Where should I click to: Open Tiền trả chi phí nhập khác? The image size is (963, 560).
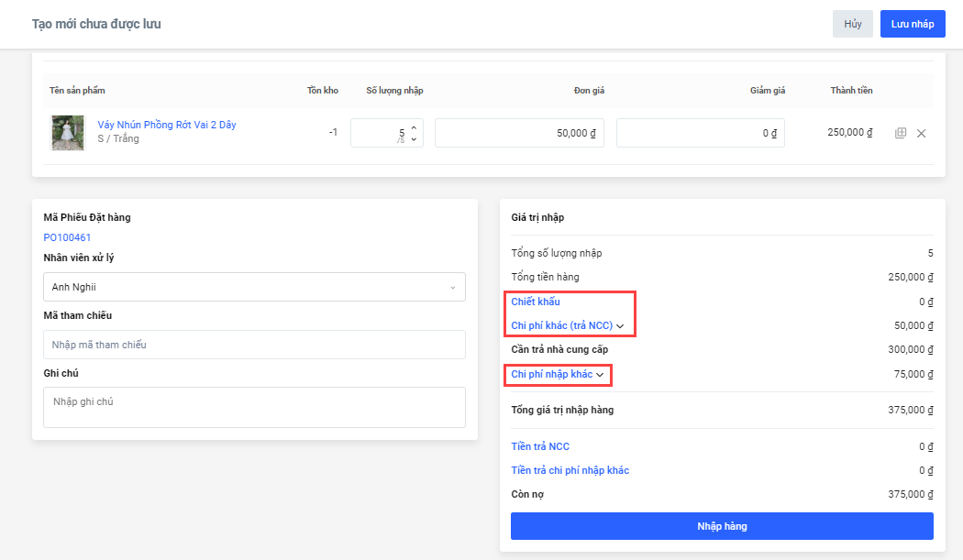570,470
